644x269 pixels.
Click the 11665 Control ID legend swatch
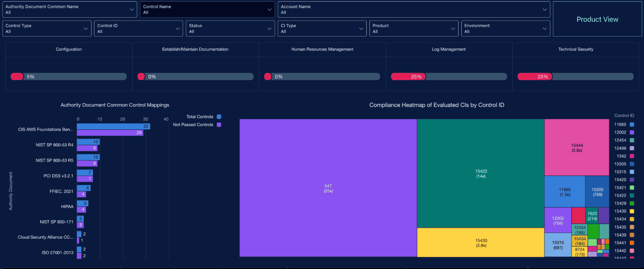[x=632, y=124]
